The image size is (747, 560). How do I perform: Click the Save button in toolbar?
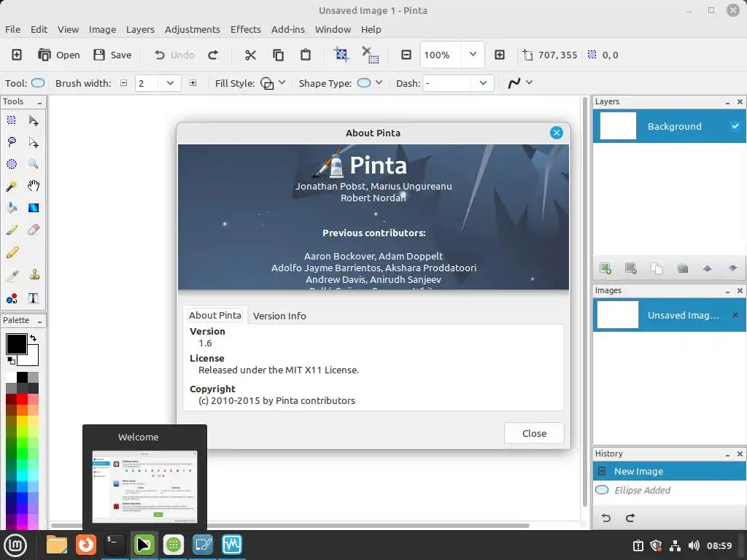(112, 55)
